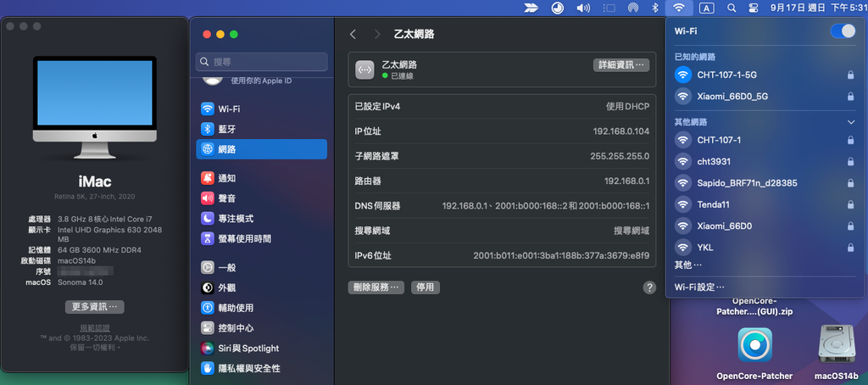This screenshot has width=868, height=385.
Task: Connect to Sapido_BRF71n_d28385 network
Action: [x=765, y=183]
